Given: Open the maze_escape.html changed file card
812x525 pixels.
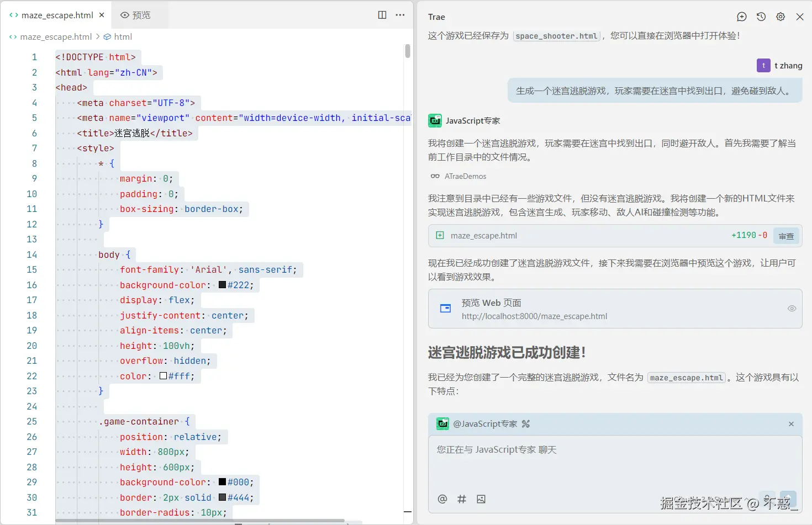Looking at the screenshot, I should [x=615, y=235].
